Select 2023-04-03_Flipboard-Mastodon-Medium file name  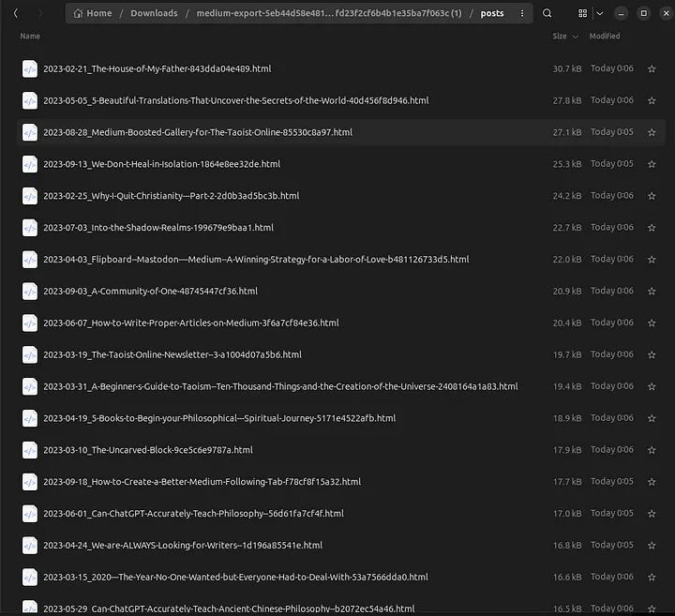(x=256, y=260)
